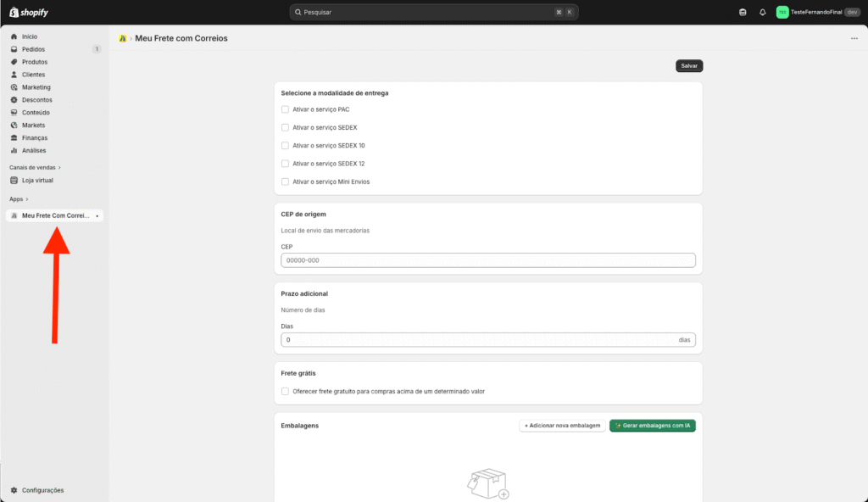Go to Produtos in the sidebar
The image size is (868, 502).
click(x=35, y=62)
